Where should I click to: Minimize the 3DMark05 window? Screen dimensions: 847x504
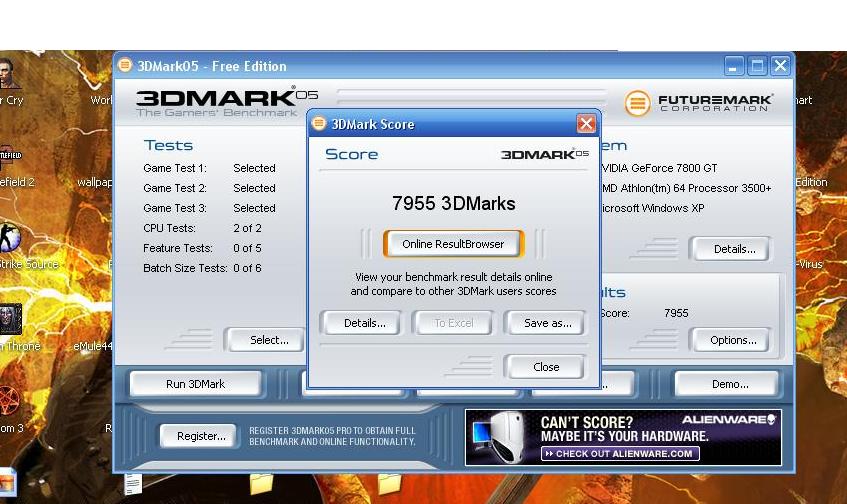click(x=733, y=66)
